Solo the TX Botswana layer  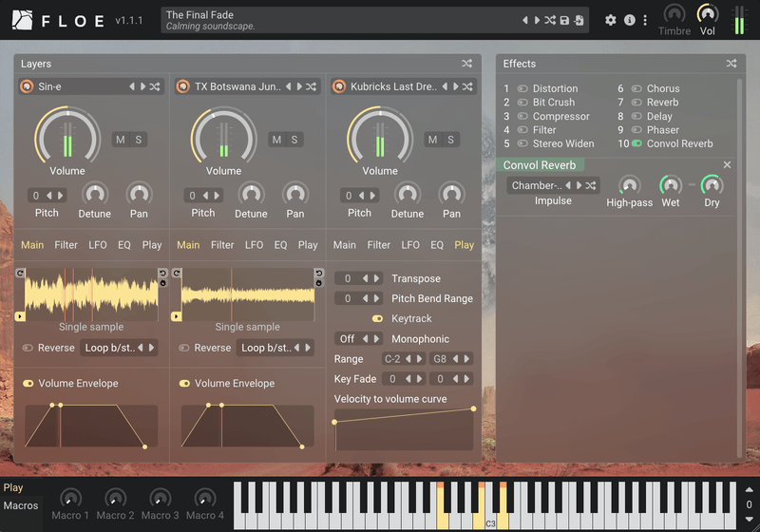pyautogui.click(x=294, y=140)
